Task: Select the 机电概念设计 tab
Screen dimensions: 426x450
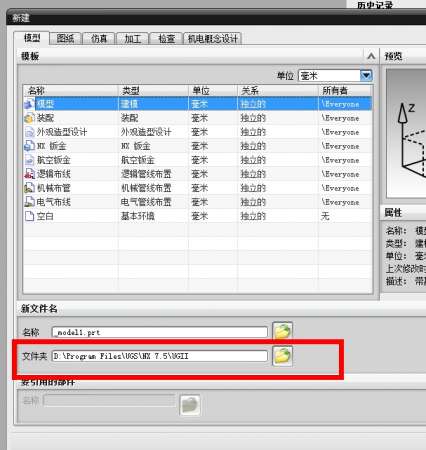Action: click(x=212, y=39)
